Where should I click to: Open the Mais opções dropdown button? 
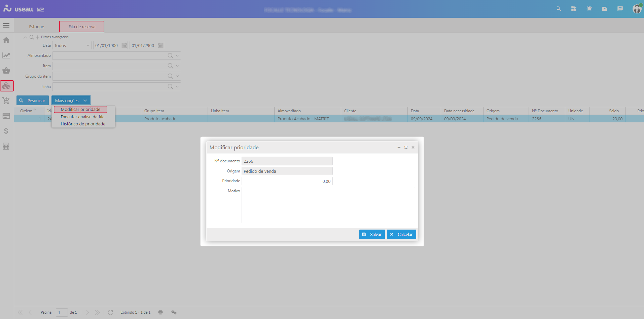tap(71, 101)
